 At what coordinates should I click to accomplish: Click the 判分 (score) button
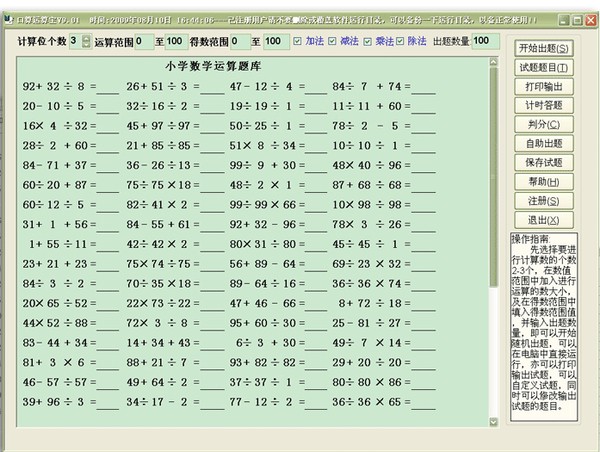pos(544,124)
